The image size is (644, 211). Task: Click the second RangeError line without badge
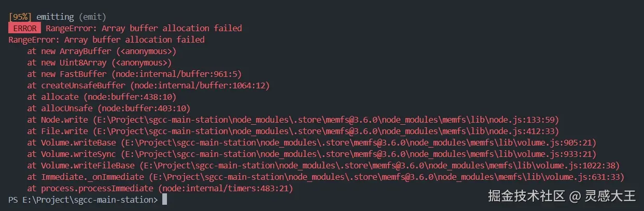[x=106, y=39]
